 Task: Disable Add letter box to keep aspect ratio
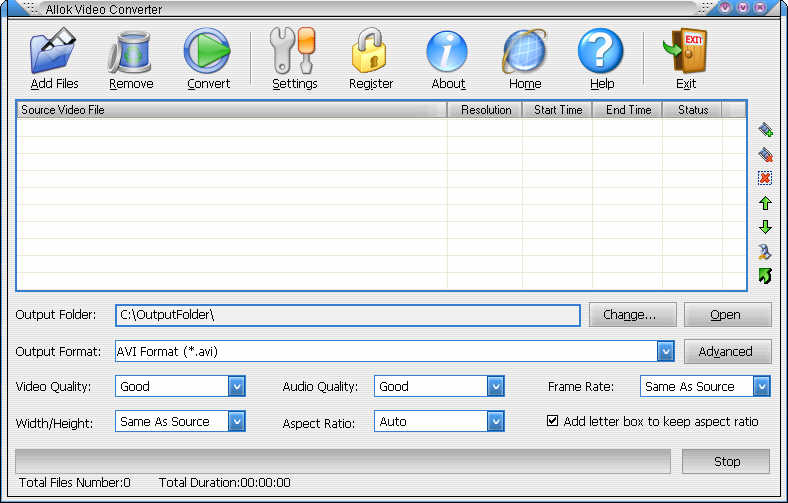552,421
